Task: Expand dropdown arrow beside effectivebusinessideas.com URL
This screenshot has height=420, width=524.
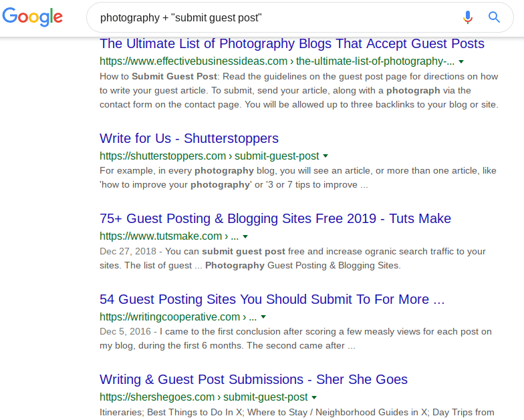Action: click(x=462, y=62)
